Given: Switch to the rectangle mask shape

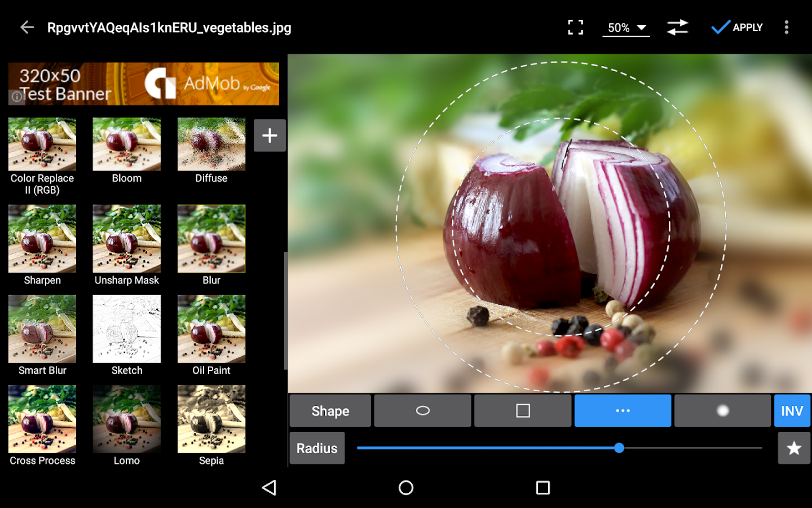Looking at the screenshot, I should (x=522, y=410).
